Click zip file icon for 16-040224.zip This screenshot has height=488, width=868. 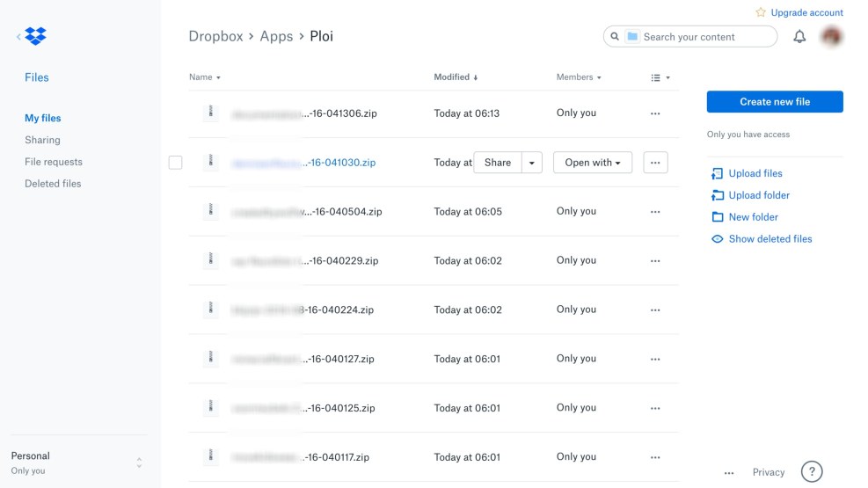pos(210,309)
